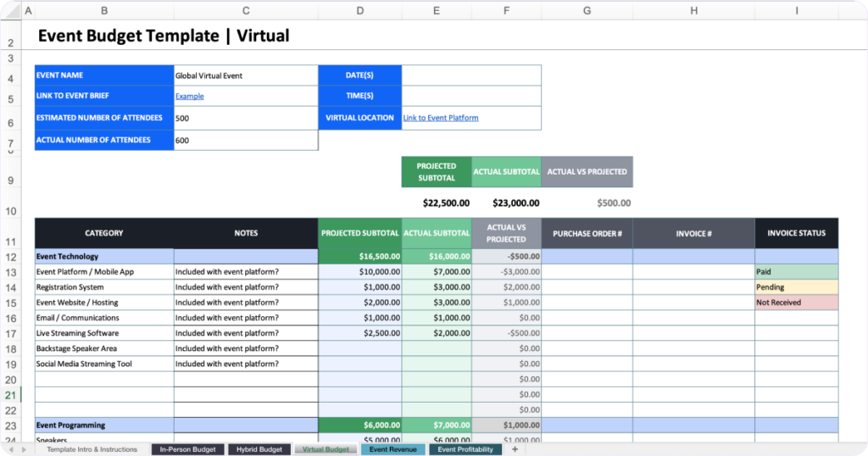Image resolution: width=868 pixels, height=456 pixels.
Task: Switch to the In-Person Budget tab
Action: pos(188,449)
